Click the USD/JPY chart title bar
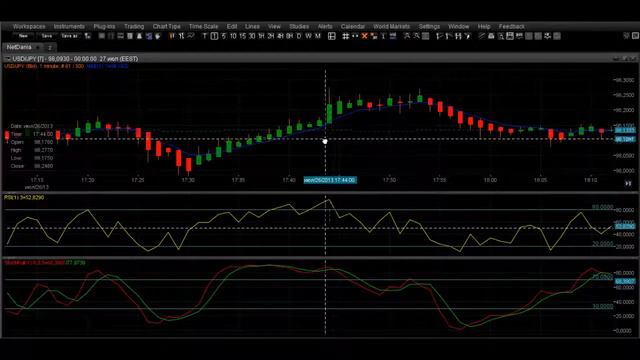The image size is (640, 360). [x=320, y=59]
